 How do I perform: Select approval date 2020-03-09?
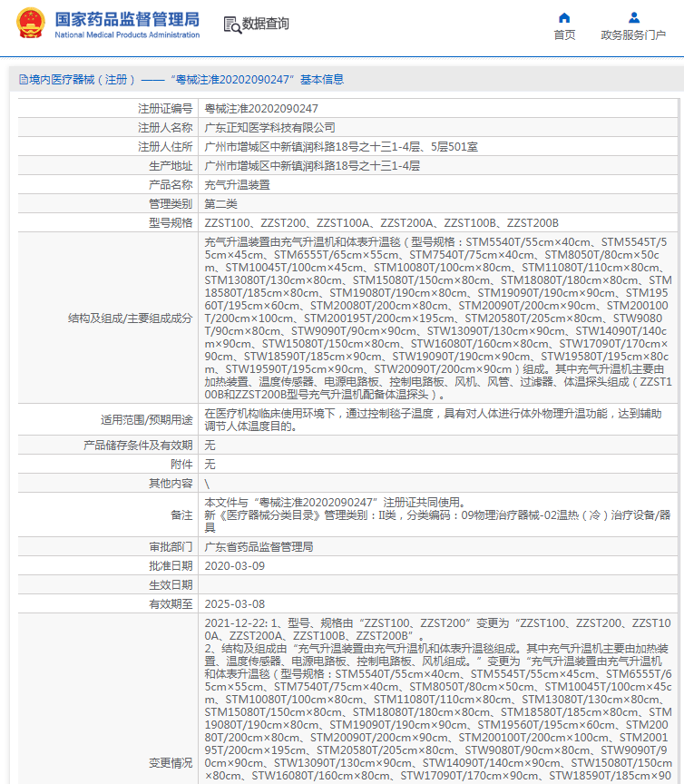coord(234,565)
